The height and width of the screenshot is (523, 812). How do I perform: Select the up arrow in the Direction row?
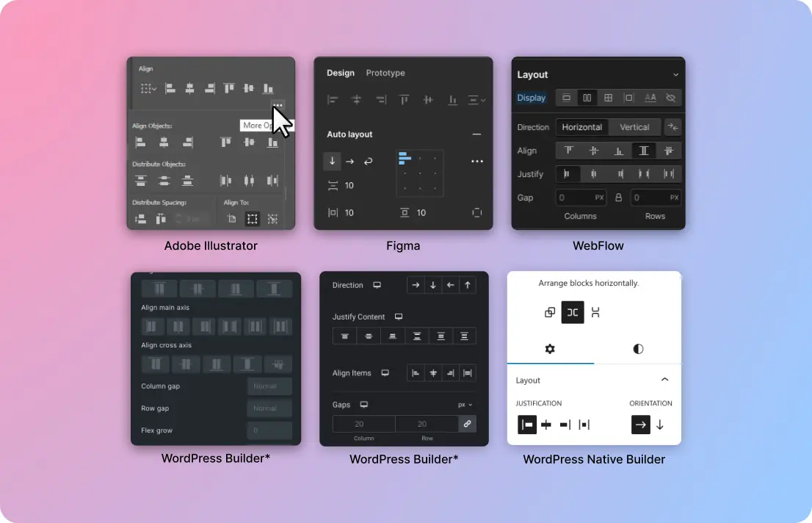coord(468,286)
